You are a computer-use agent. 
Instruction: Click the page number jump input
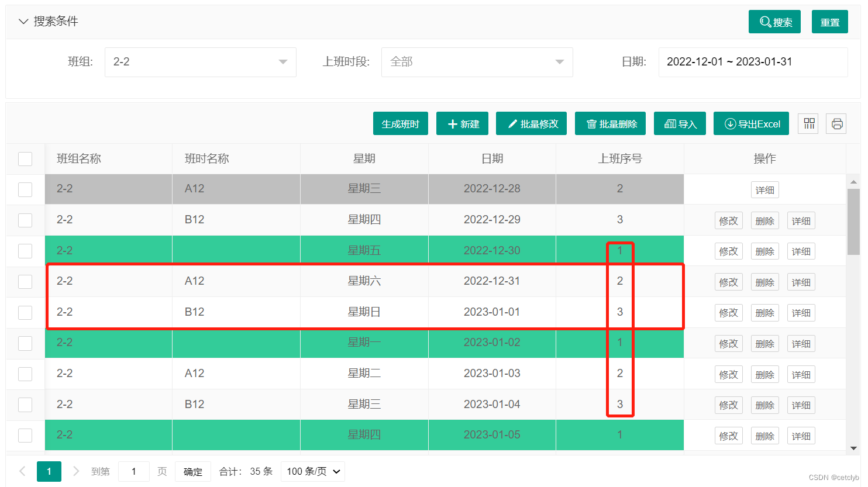pyautogui.click(x=134, y=471)
